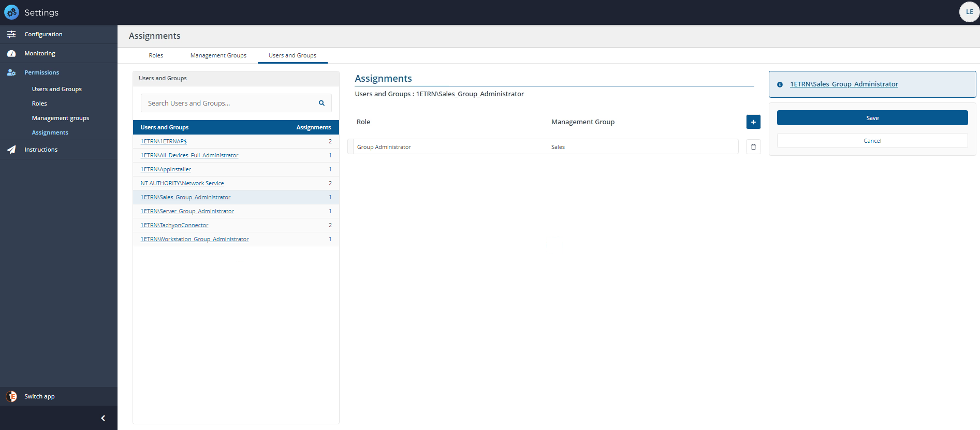Add a new assignment with plus button
The image size is (980, 430).
tap(753, 122)
